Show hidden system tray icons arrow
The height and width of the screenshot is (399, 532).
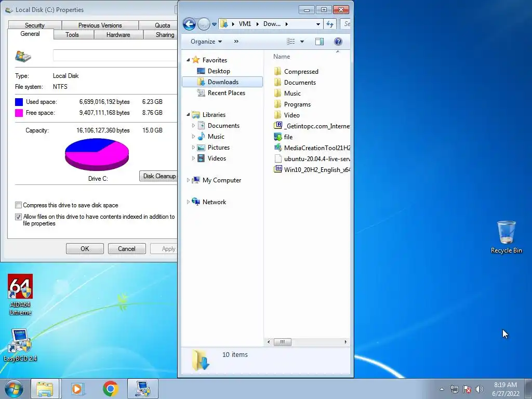(442, 389)
